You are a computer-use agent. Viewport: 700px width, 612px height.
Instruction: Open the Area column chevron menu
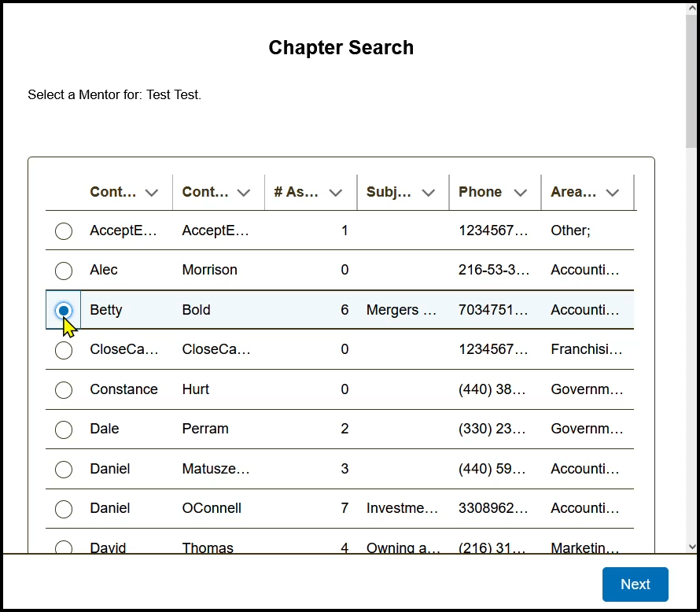[x=612, y=193]
